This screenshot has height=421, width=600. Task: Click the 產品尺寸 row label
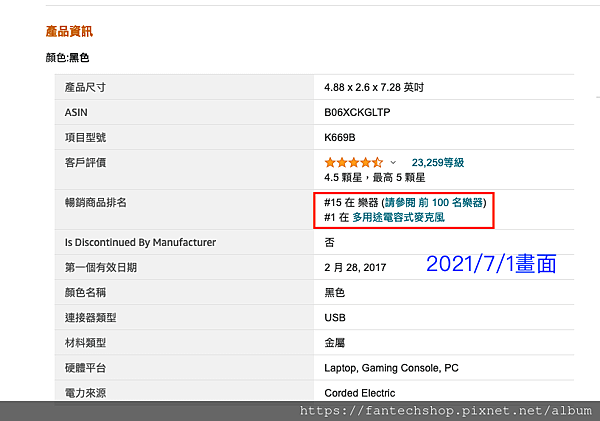(x=85, y=87)
